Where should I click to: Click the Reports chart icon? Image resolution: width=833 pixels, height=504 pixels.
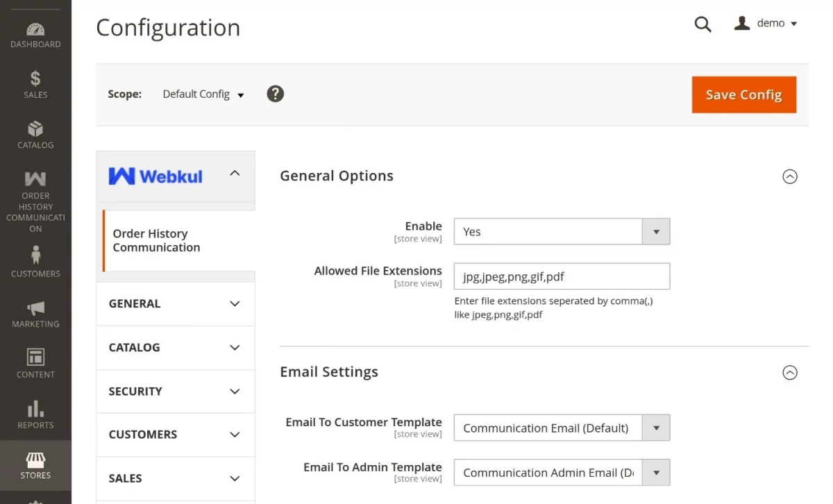click(35, 410)
